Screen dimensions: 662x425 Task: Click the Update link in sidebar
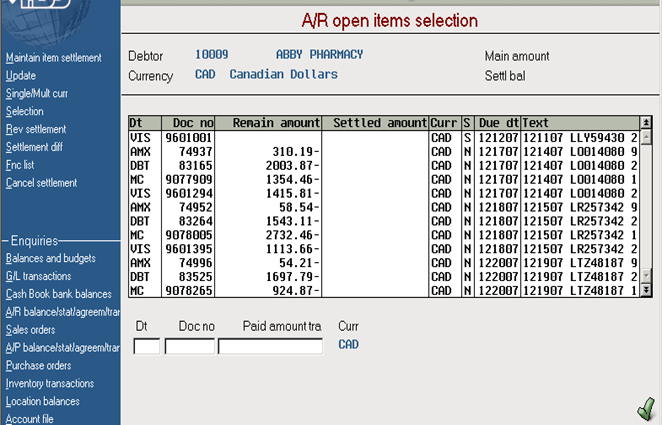pyautogui.click(x=21, y=76)
